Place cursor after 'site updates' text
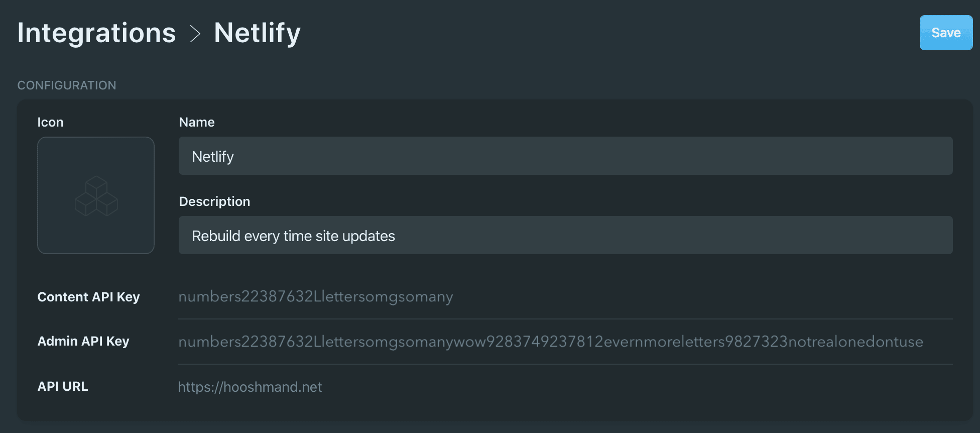This screenshot has height=433, width=980. pyautogui.click(x=396, y=236)
